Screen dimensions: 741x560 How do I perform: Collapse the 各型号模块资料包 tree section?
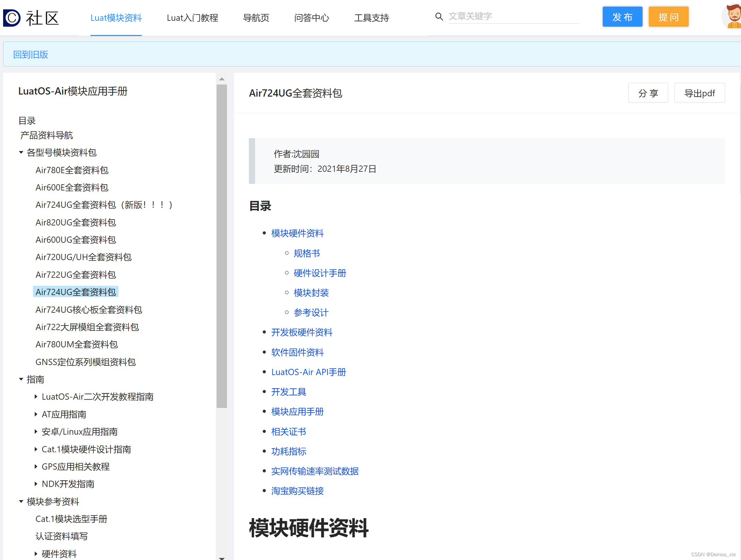21,152
